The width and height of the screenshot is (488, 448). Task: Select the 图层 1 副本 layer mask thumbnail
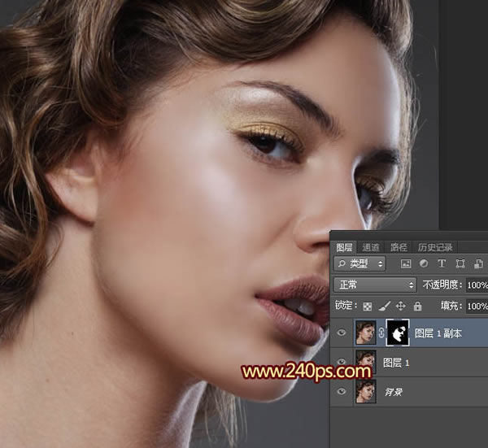398,333
